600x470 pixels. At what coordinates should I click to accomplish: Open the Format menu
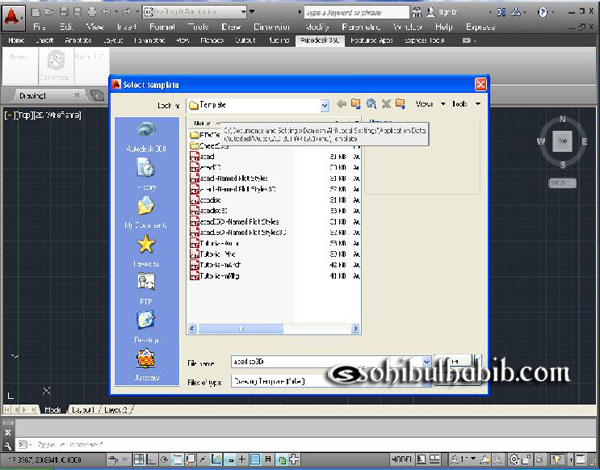pyautogui.click(x=162, y=27)
